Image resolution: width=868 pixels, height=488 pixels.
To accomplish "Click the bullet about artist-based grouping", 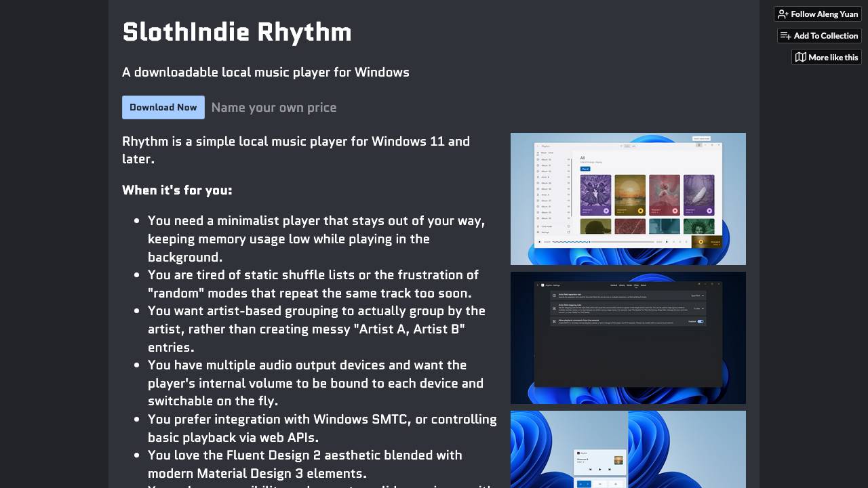I will [317, 329].
